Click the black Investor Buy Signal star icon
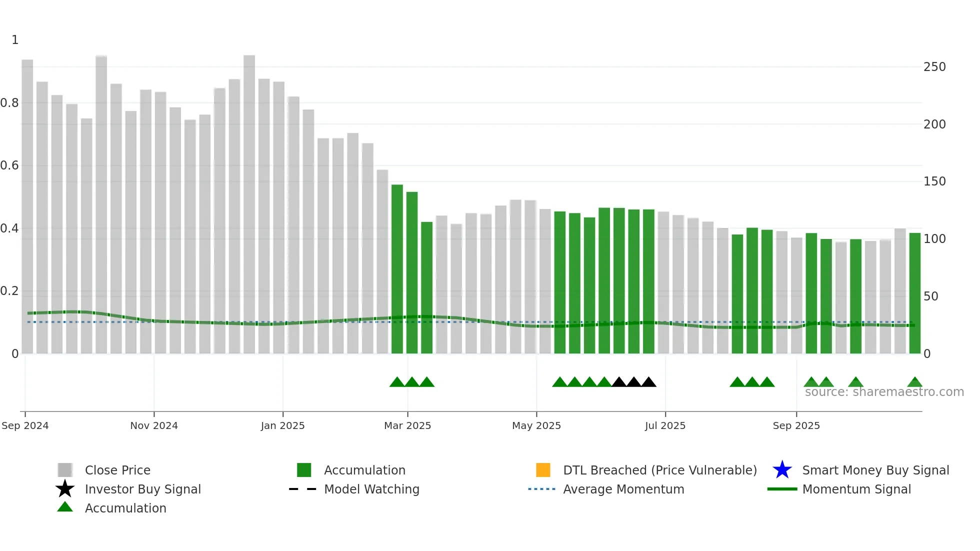 coord(65,489)
